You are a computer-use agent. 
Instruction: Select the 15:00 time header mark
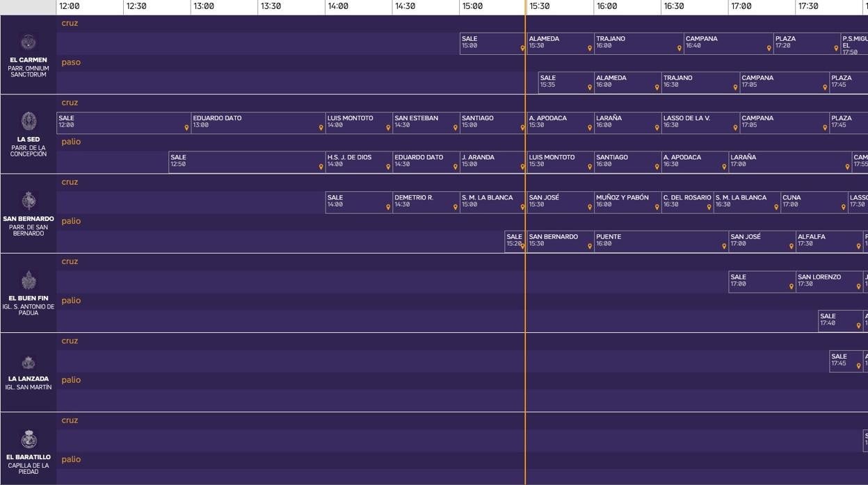[x=472, y=6]
